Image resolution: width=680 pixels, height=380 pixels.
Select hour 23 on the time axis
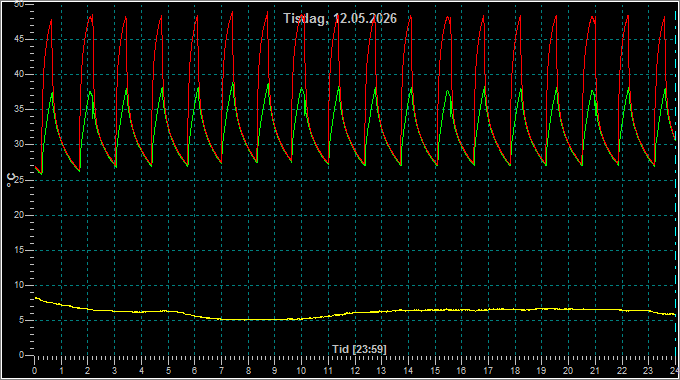click(x=648, y=371)
